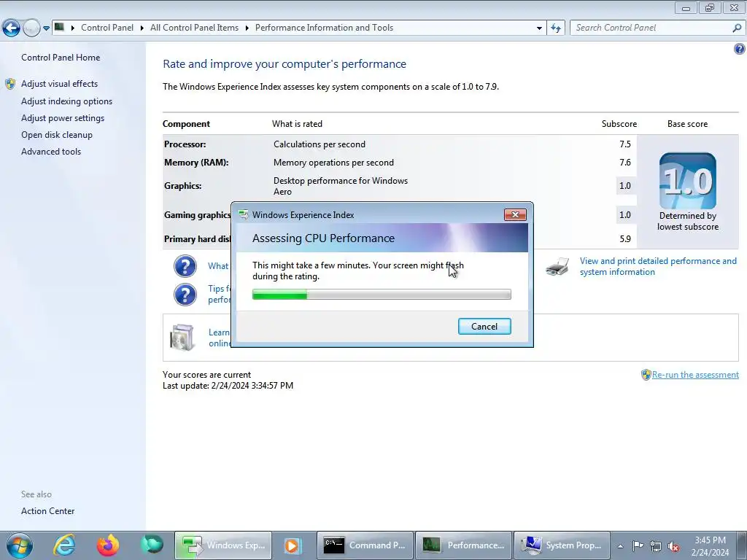747x560 pixels.
Task: Refresh the Control Panel page
Action: (555, 28)
